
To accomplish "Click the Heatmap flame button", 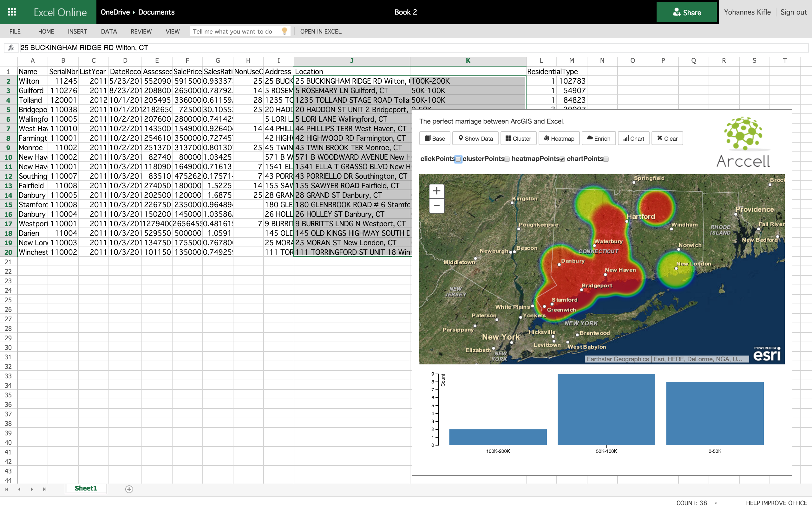I will [x=559, y=138].
